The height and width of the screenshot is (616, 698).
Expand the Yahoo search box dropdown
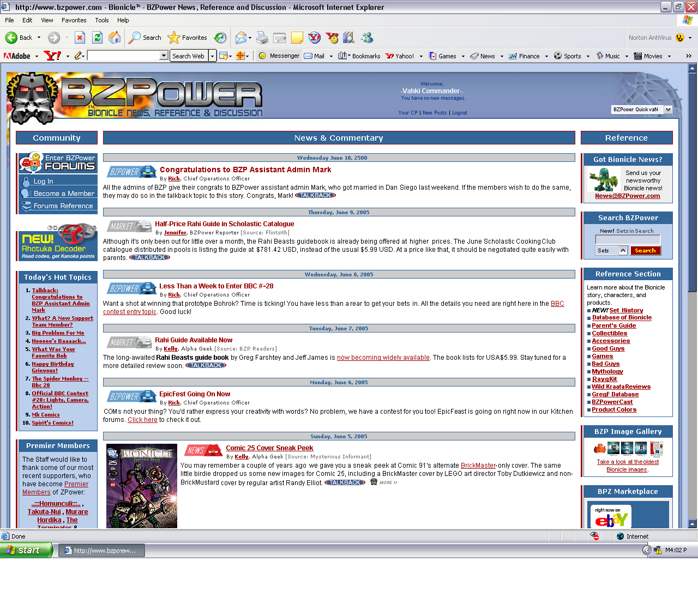(x=164, y=56)
